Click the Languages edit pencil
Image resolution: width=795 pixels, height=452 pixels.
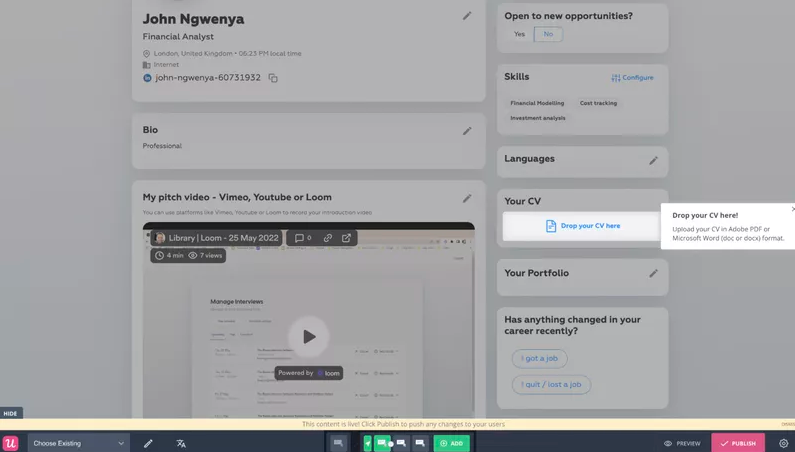(653, 160)
